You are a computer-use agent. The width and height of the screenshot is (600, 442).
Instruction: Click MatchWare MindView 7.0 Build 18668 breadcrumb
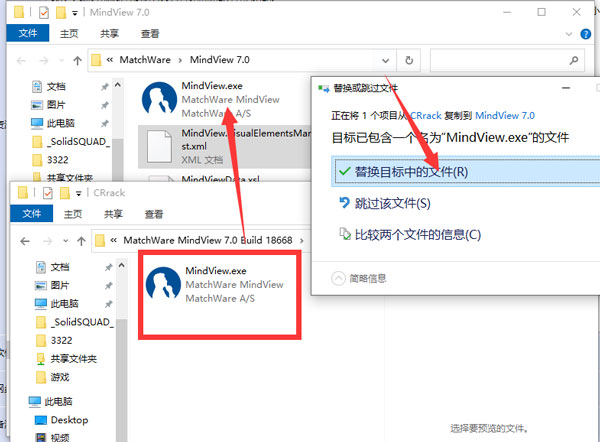point(208,240)
